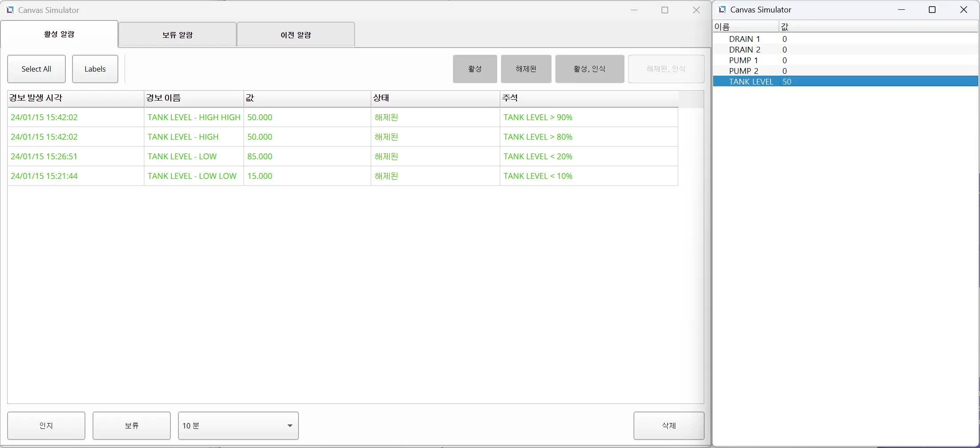
Task: Click the 인지 acknowledge button
Action: pyautogui.click(x=46, y=426)
